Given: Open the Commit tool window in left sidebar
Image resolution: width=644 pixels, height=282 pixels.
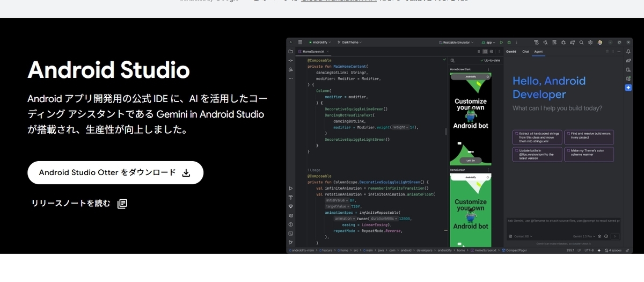Looking at the screenshot, I should [x=290, y=61].
